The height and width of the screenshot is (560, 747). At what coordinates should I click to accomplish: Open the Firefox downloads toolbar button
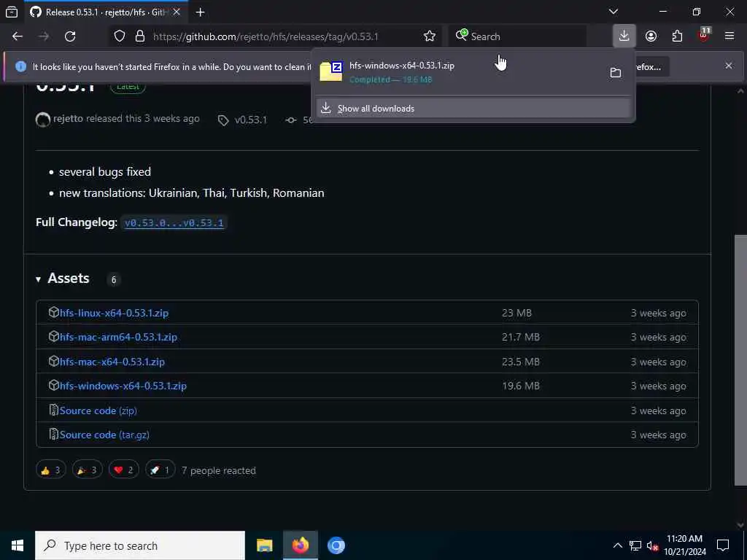coord(624,36)
